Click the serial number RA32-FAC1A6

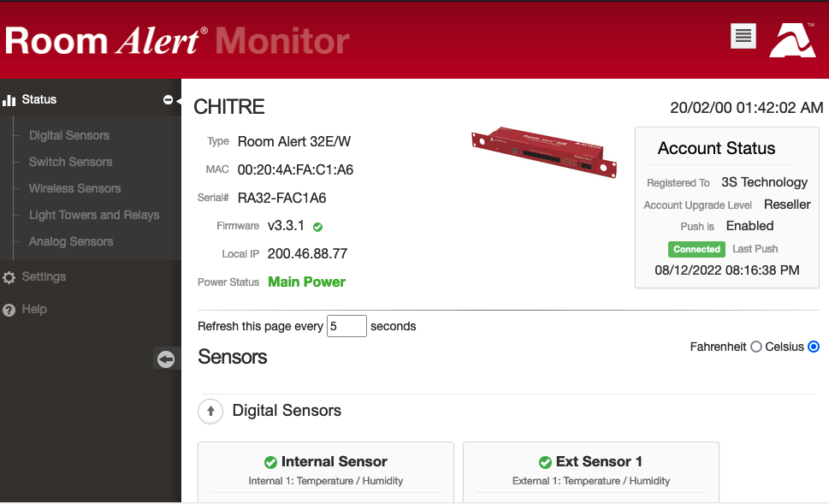pos(281,198)
